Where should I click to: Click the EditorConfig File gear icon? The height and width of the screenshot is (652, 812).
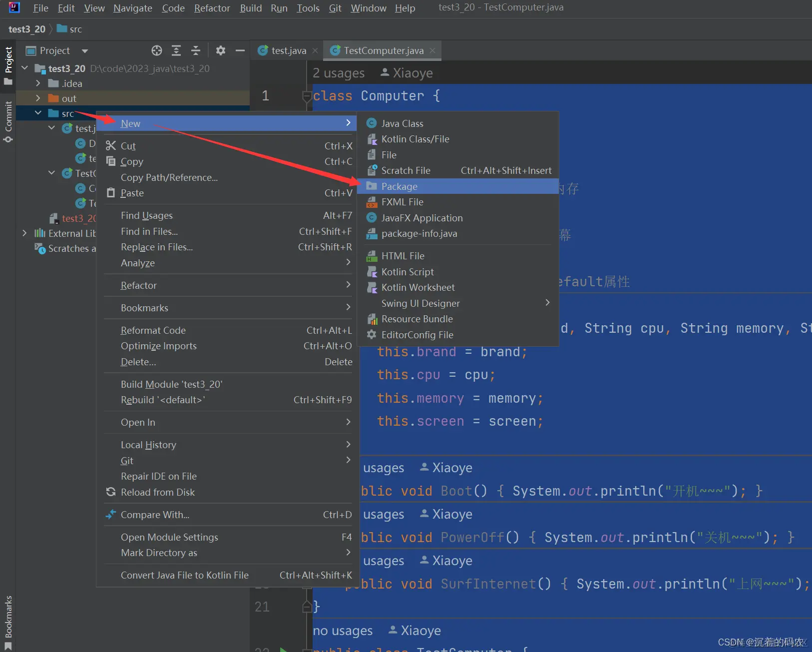[x=372, y=335]
